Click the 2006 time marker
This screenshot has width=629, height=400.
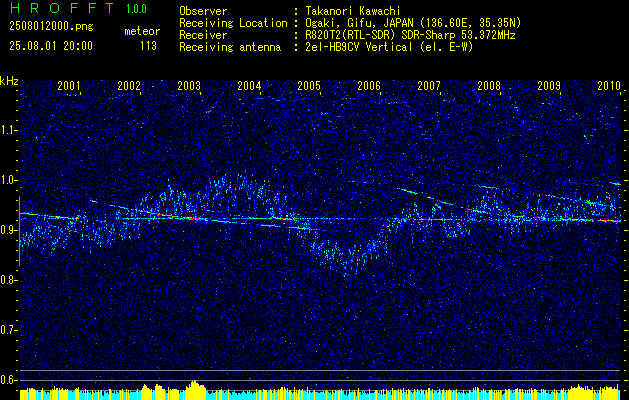point(369,85)
